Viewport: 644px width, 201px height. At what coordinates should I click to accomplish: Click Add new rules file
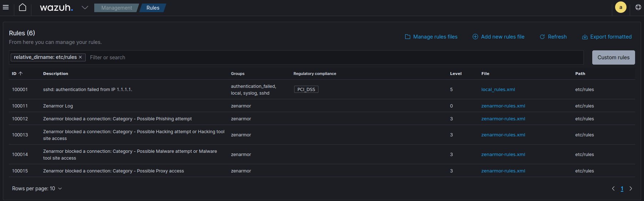coord(498,37)
